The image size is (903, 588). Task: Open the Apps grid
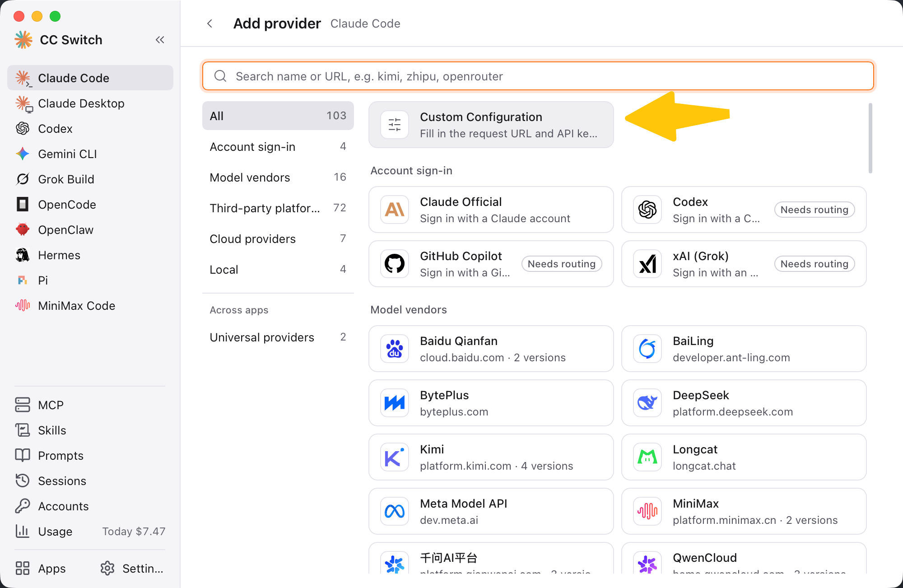[x=41, y=569]
